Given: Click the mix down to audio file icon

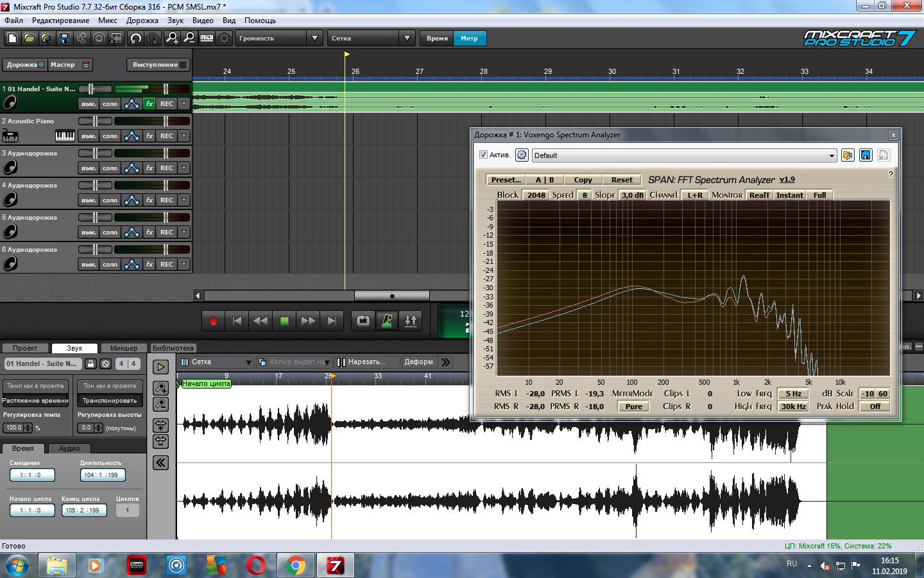Looking at the screenshot, I should (116, 39).
